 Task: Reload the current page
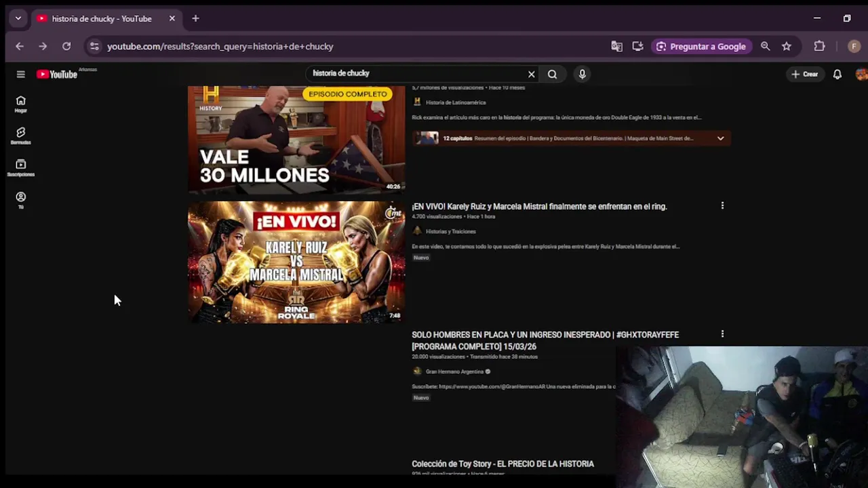point(66,46)
